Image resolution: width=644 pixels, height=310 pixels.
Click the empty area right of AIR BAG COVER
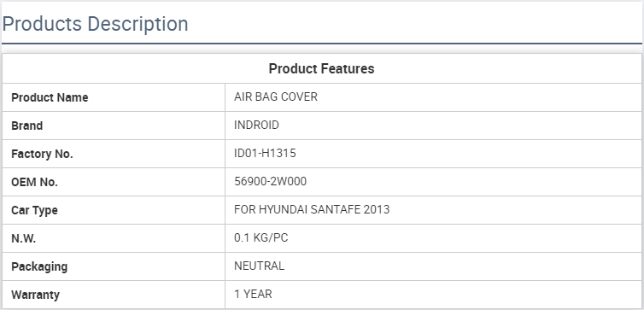click(x=478, y=97)
